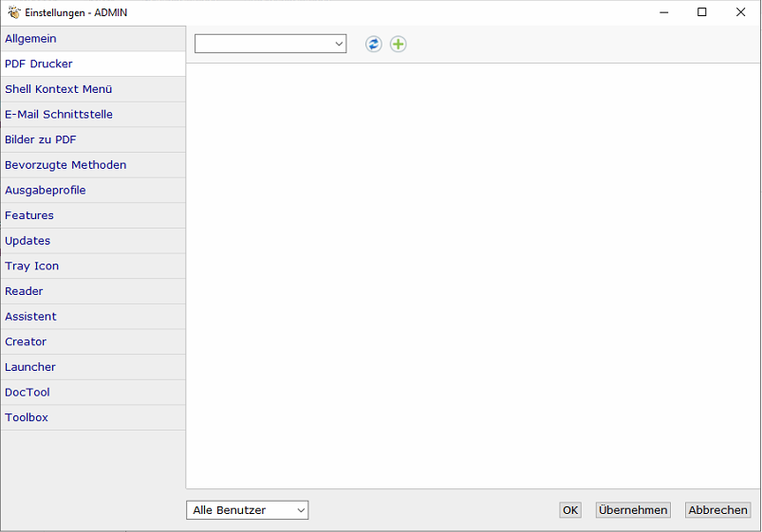762x532 pixels.
Task: Open E-Mail Schnittstelle settings
Action: (x=93, y=115)
